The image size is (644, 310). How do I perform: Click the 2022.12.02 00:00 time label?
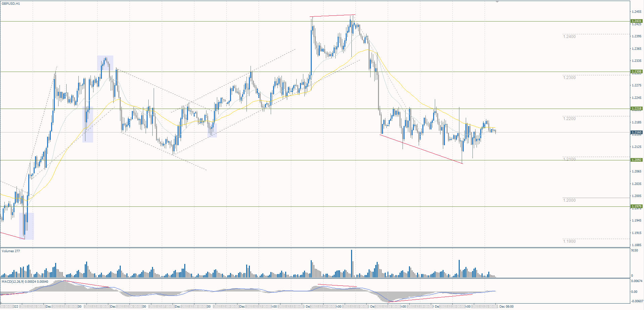pyautogui.click(x=65, y=307)
